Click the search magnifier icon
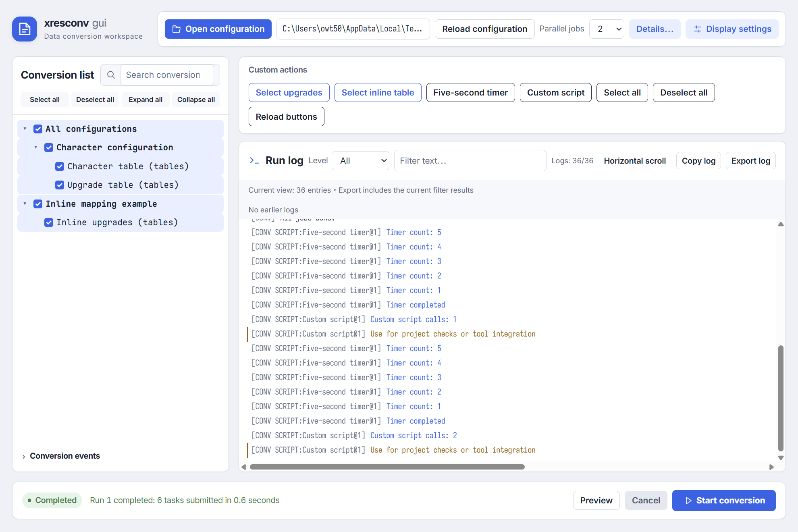The height and width of the screenshot is (532, 798). click(x=111, y=75)
